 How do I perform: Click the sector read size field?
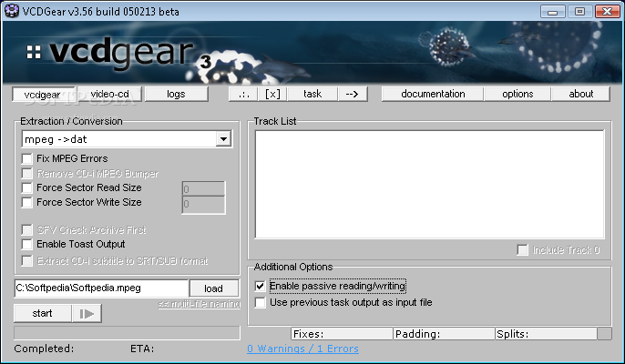[x=204, y=188]
